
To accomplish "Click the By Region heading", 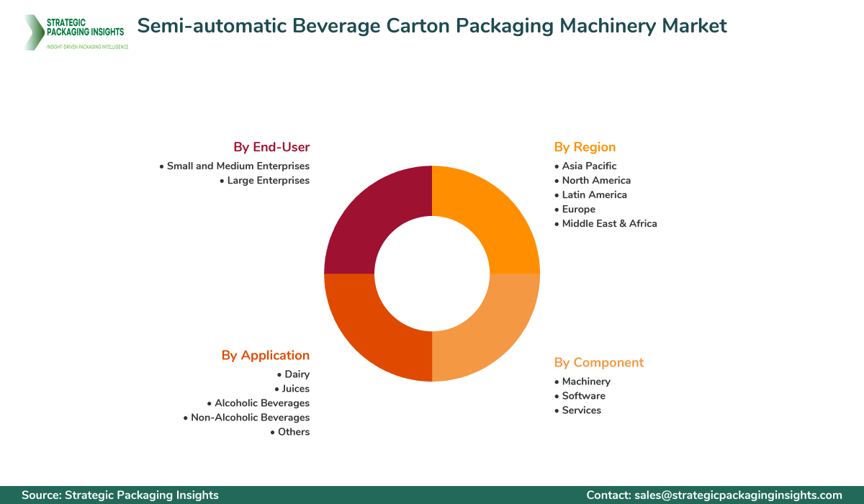I will coord(585,147).
